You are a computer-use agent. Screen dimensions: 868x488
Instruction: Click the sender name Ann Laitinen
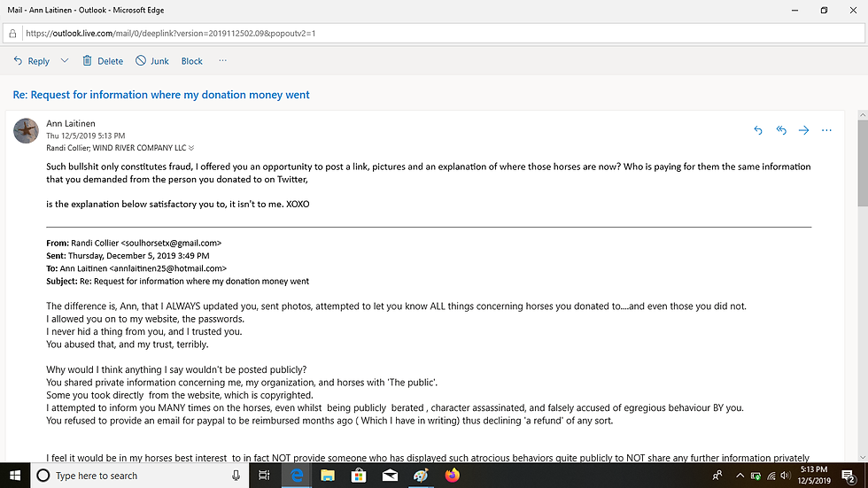[x=71, y=123]
